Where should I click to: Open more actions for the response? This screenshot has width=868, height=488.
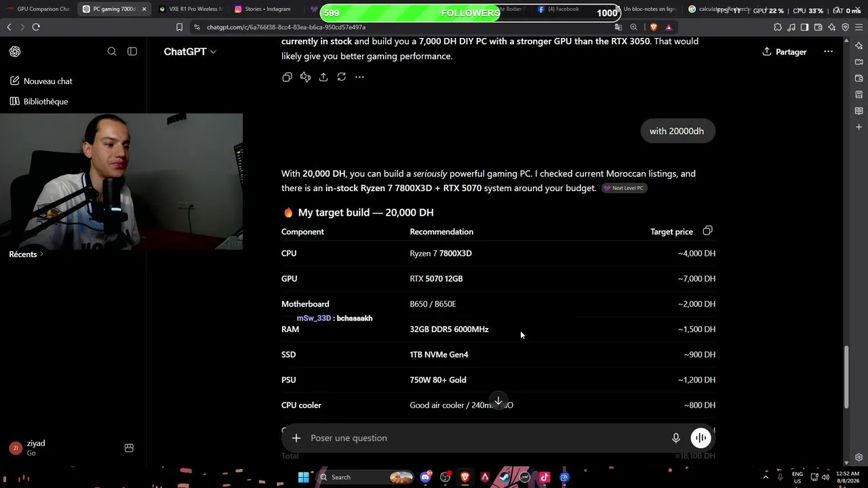click(359, 77)
